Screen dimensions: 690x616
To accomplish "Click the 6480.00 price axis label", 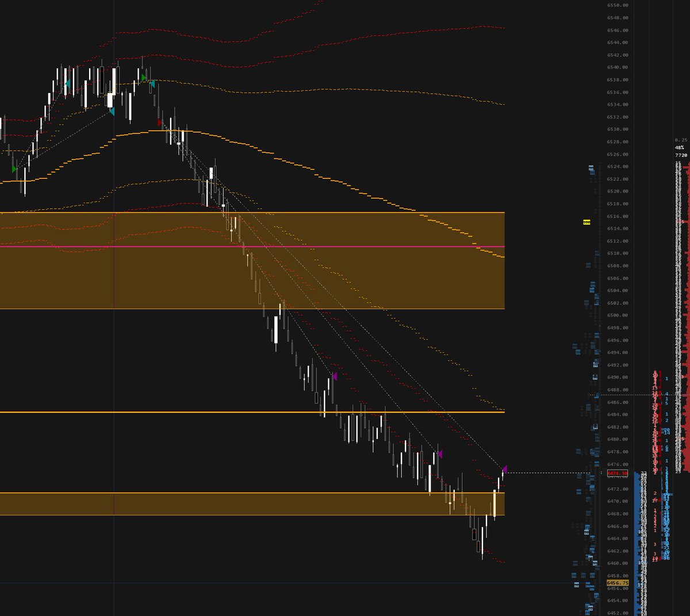I will point(617,440).
